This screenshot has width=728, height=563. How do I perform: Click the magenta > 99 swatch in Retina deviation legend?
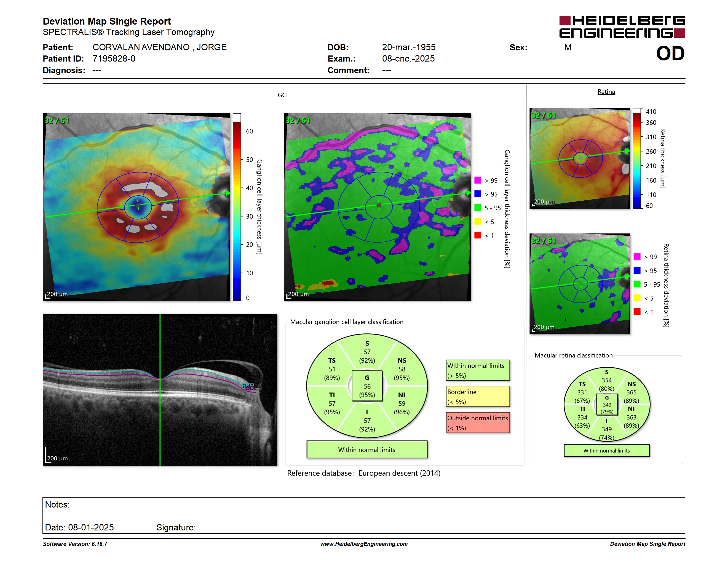[637, 256]
